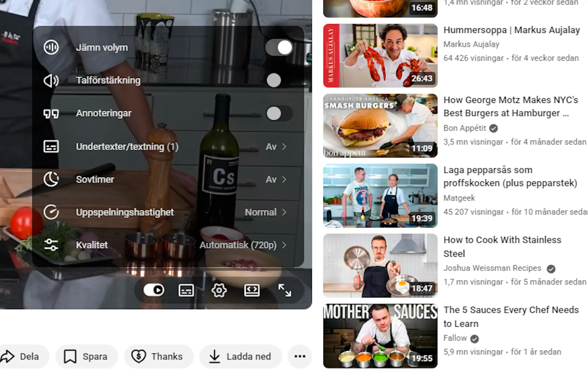The image size is (588, 371).
Task: Open playback speed submenu showing Normal
Action: pyautogui.click(x=265, y=212)
